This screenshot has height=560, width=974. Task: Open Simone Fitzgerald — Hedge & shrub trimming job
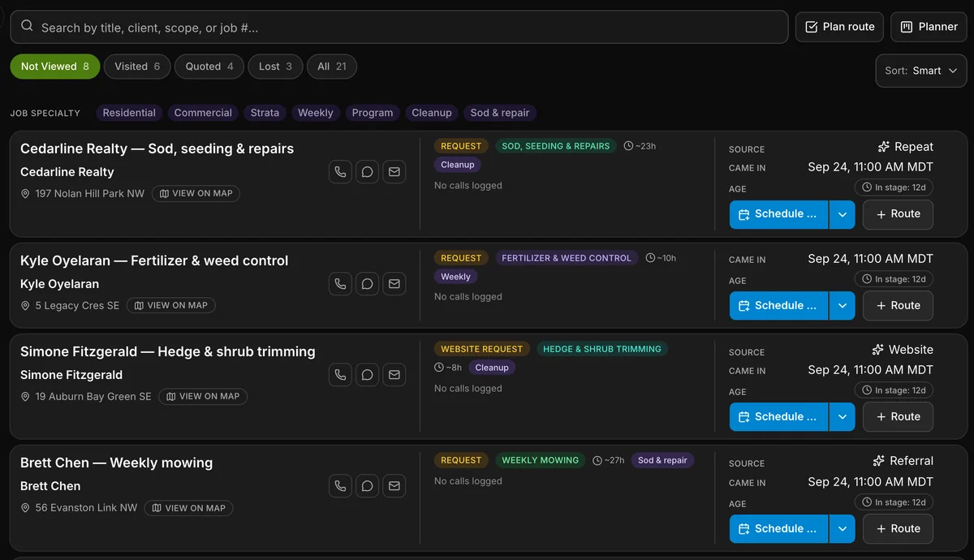168,351
